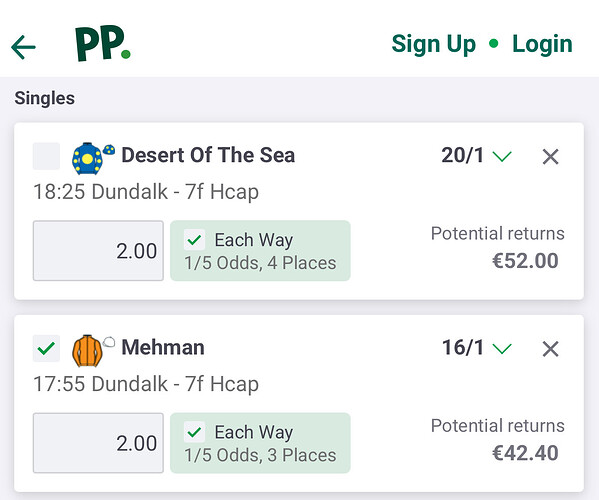Tap the 18:25 Dundalk race details

(146, 191)
